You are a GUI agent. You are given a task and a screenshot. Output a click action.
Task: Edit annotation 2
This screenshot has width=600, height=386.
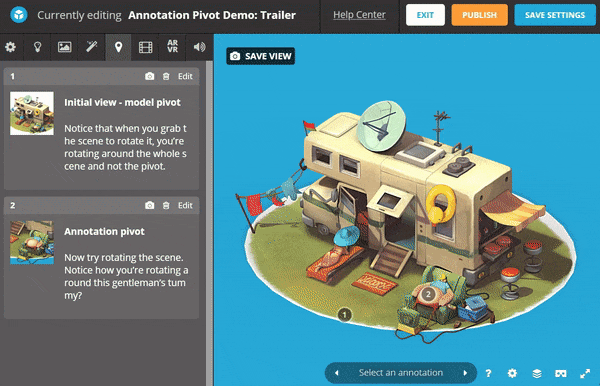(185, 205)
